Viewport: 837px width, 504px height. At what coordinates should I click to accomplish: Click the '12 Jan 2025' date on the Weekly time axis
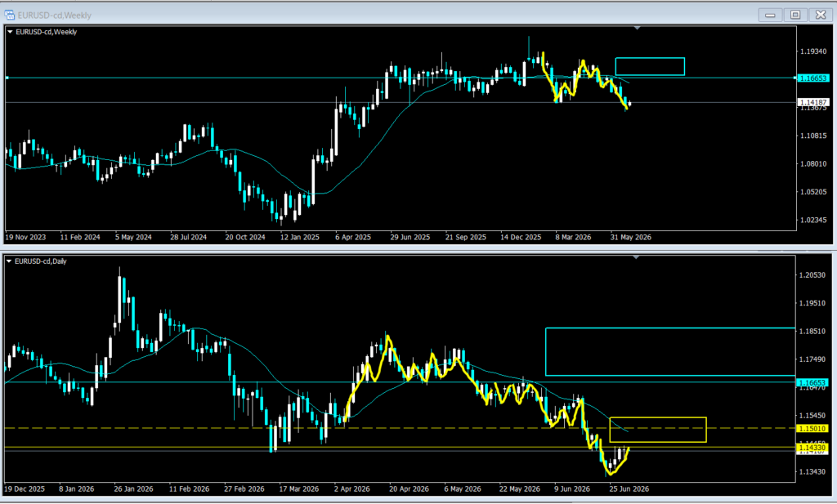(x=300, y=238)
